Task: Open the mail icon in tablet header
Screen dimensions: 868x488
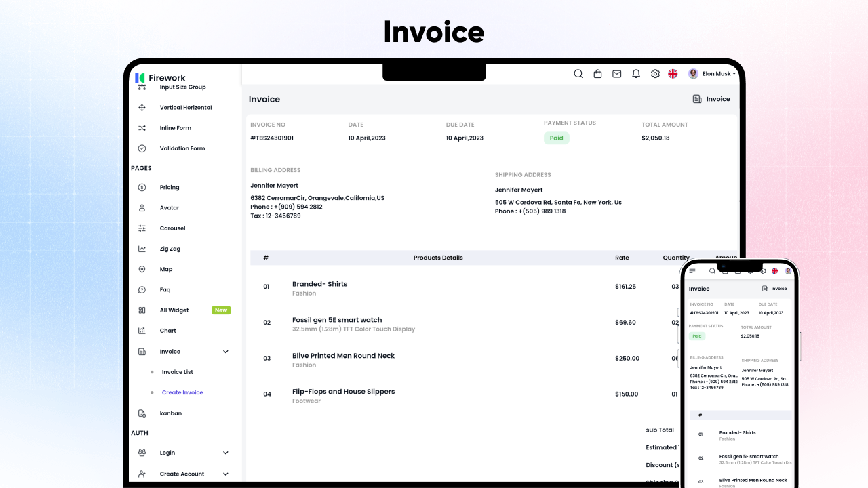Action: coord(617,74)
